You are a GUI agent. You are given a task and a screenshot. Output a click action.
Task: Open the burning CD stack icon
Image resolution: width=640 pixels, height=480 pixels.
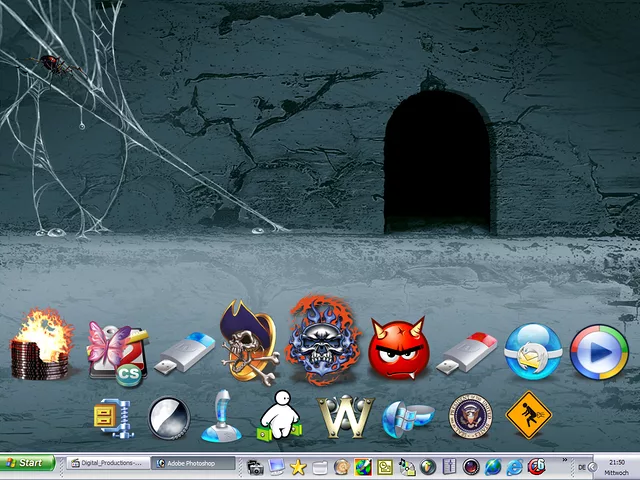click(x=42, y=348)
